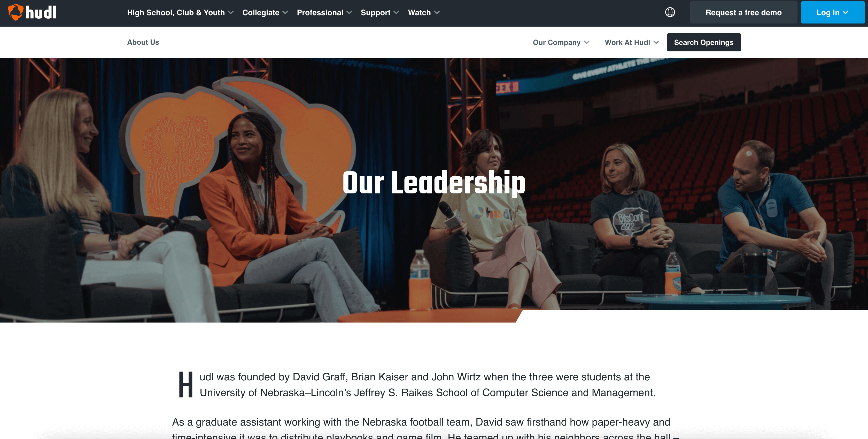Click the Log in chevron arrow
Viewport: 868px width, 439px height.
846,12
